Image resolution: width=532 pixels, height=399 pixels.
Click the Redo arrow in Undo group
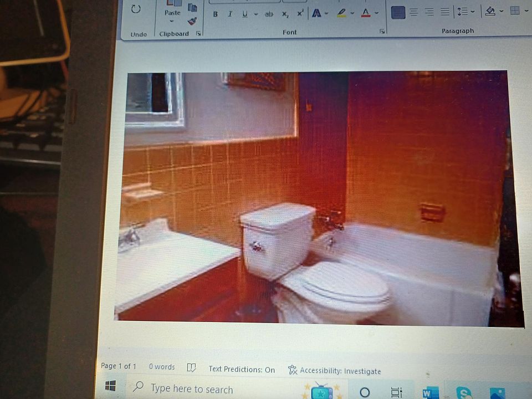(136, 9)
